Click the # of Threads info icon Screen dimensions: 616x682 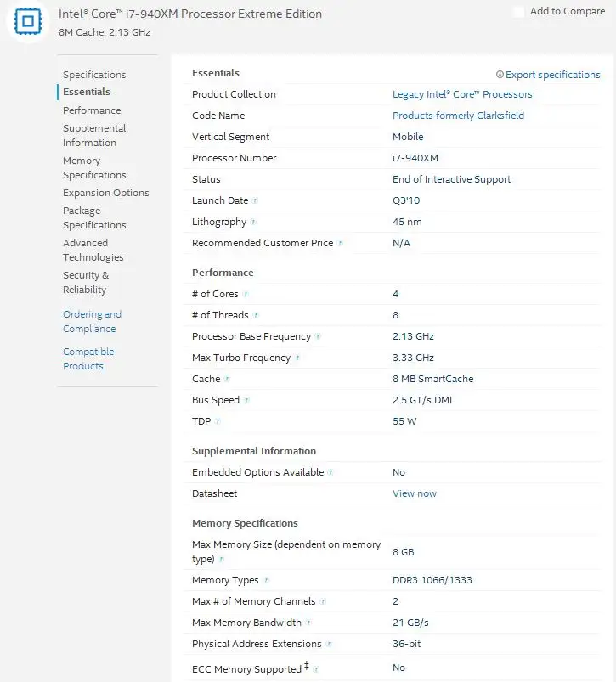click(x=256, y=315)
